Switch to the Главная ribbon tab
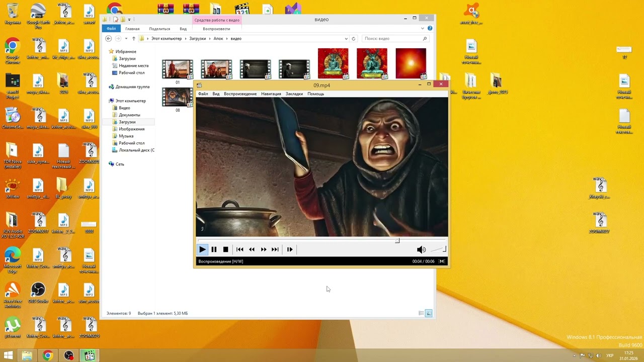 coord(132,29)
